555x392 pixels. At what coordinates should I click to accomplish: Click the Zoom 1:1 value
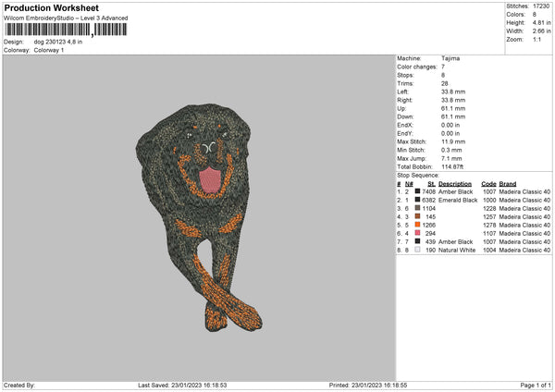tap(538, 39)
